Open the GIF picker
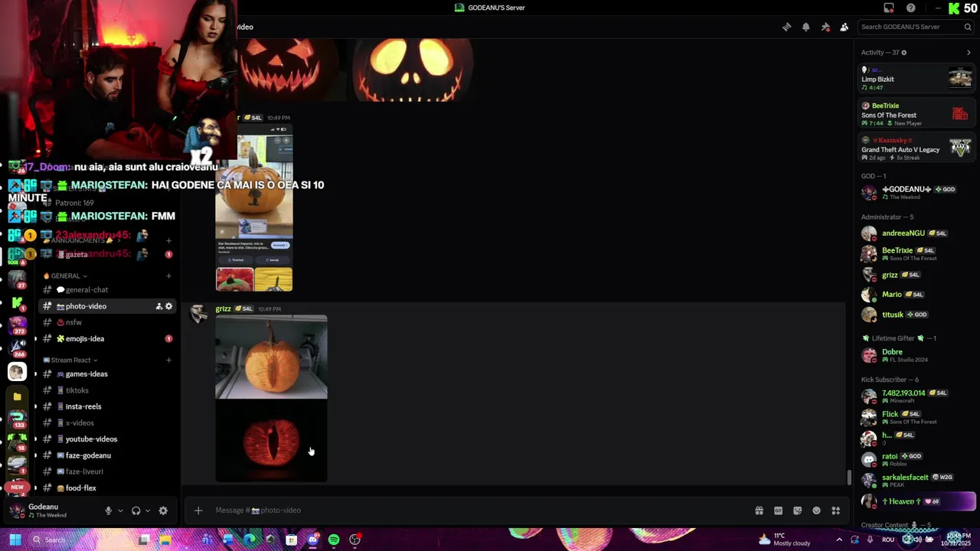980x551 pixels. point(778,510)
